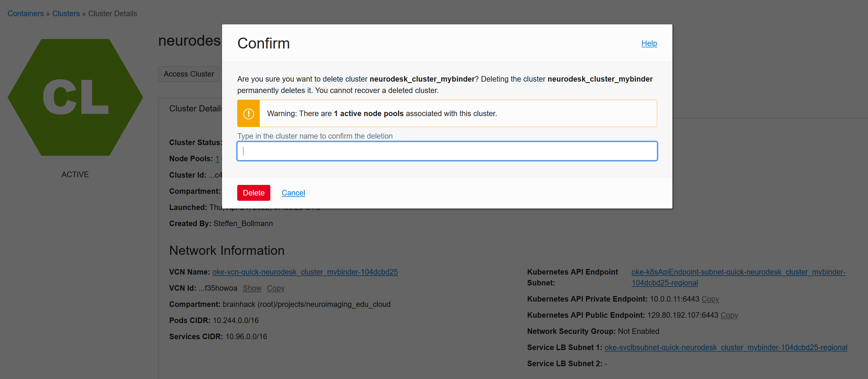Go to Clusters breadcrumb
This screenshot has width=868, height=379.
(x=66, y=13)
